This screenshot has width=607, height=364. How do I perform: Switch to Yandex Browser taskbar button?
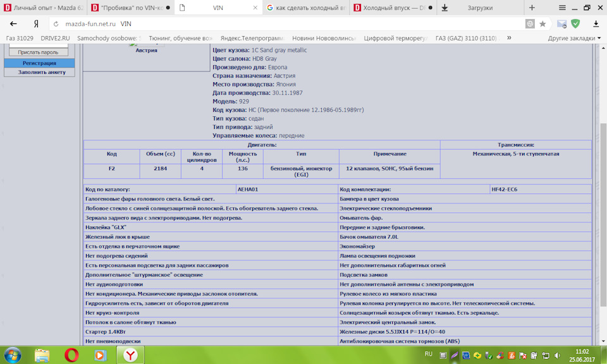click(x=130, y=355)
